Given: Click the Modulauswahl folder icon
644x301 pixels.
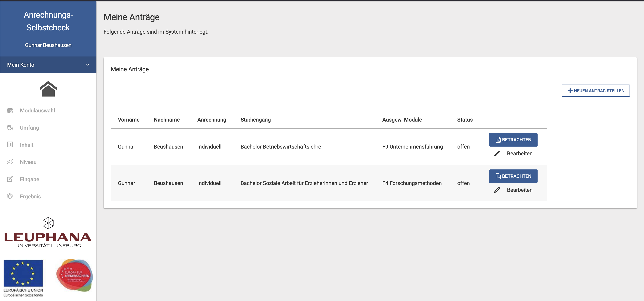Looking at the screenshot, I should [x=10, y=110].
